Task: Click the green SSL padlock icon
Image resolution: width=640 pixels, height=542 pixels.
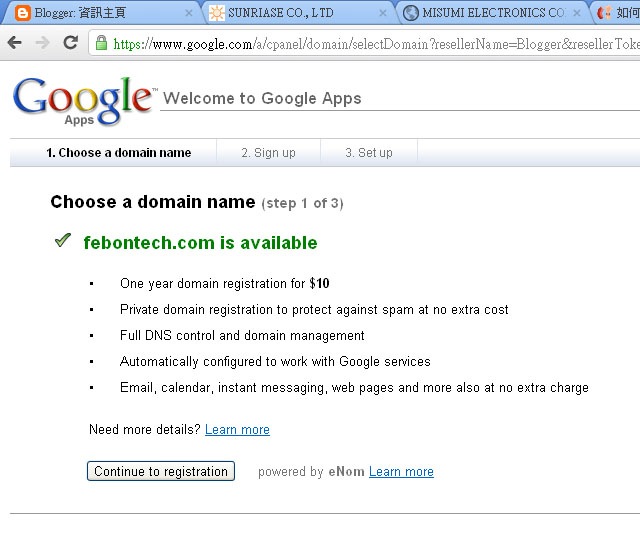Action: 101,43
